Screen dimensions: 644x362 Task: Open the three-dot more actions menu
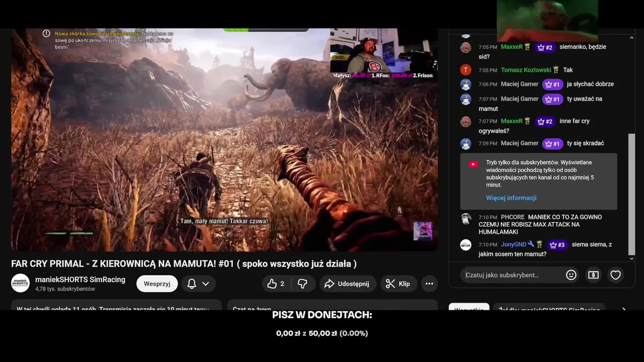pos(429,284)
